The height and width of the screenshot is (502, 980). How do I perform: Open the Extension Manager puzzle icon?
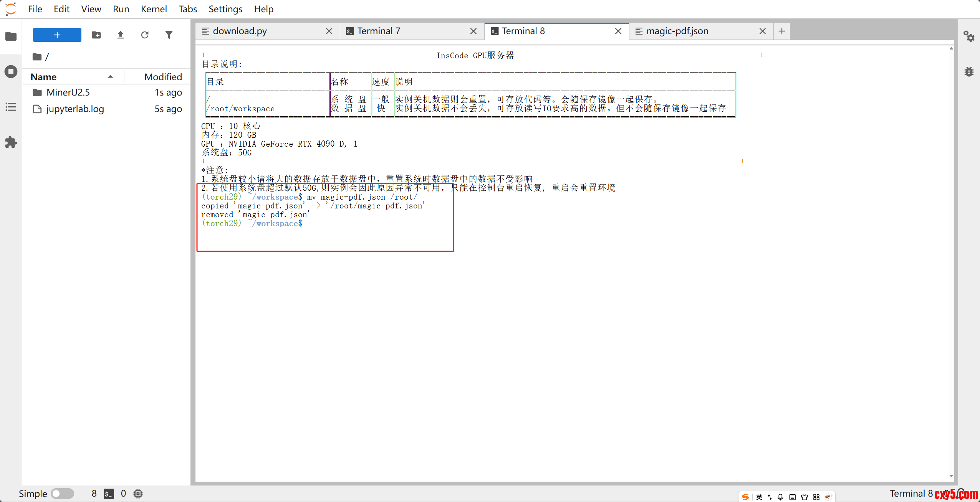(11, 142)
